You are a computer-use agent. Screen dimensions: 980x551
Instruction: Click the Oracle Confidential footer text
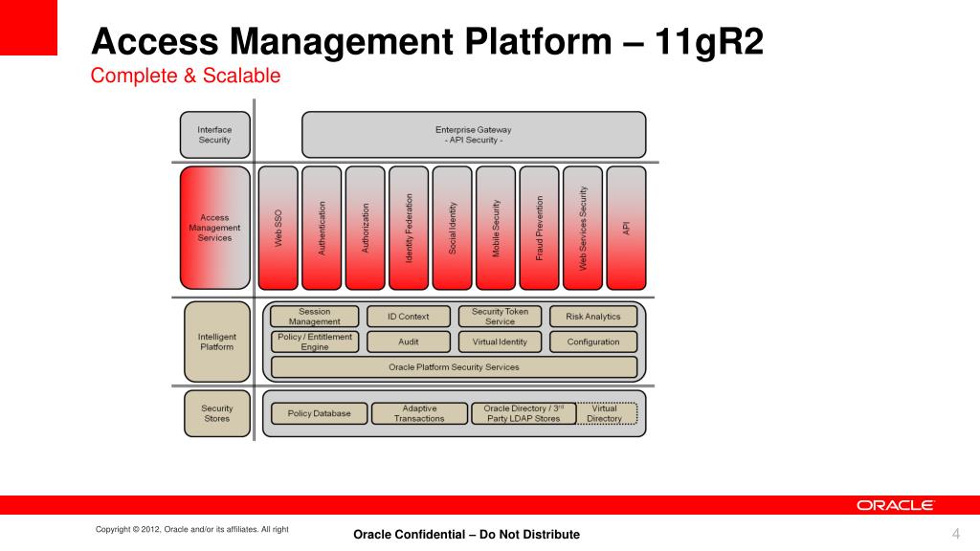466,535
